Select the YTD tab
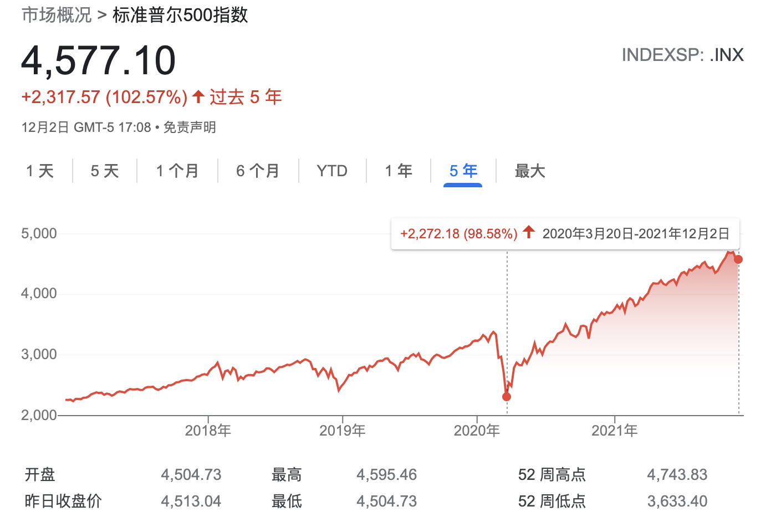 [332, 171]
